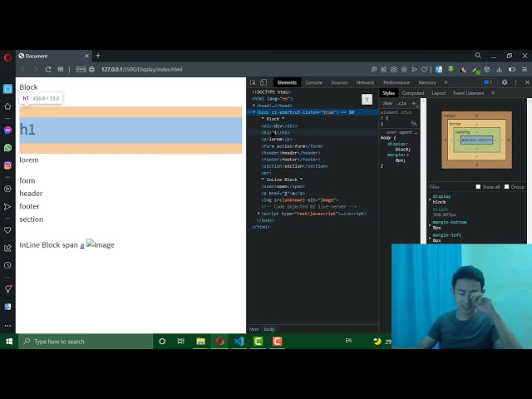
Task: Switch to the Sources tab
Action: pyautogui.click(x=339, y=82)
